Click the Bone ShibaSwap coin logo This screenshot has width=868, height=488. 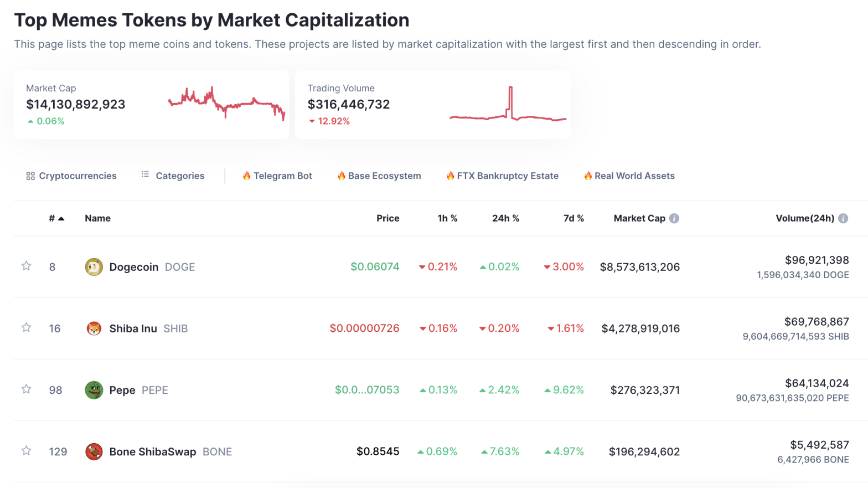click(x=94, y=451)
